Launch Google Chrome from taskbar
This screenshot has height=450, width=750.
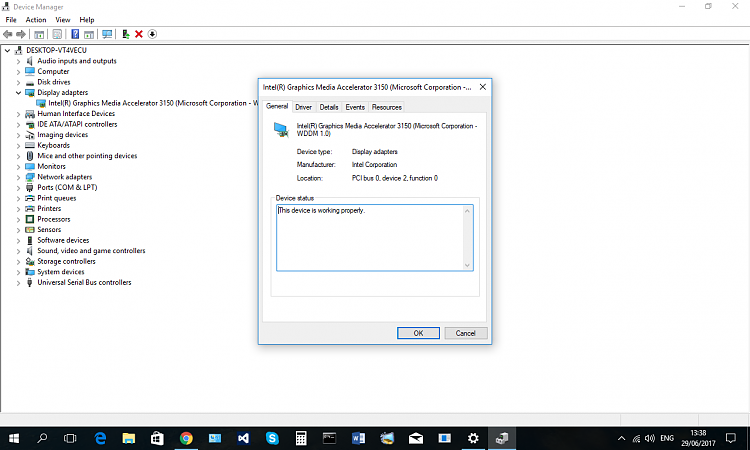click(186, 438)
